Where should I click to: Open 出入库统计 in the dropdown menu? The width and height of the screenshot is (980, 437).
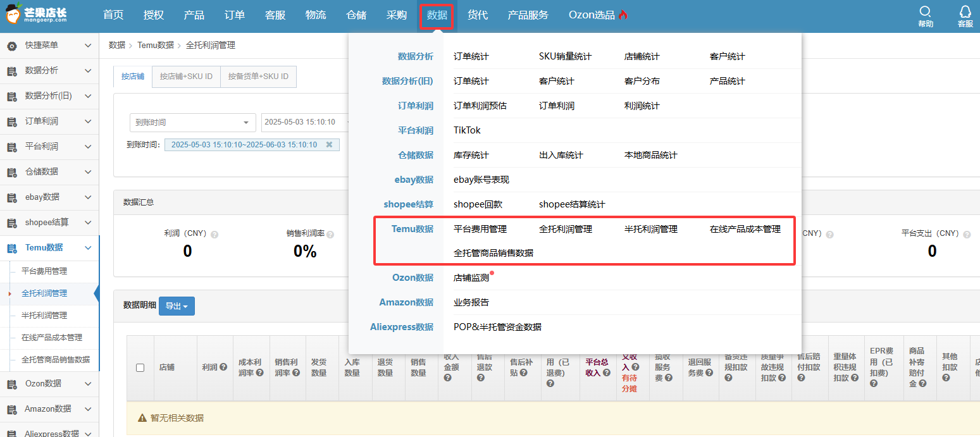point(561,155)
